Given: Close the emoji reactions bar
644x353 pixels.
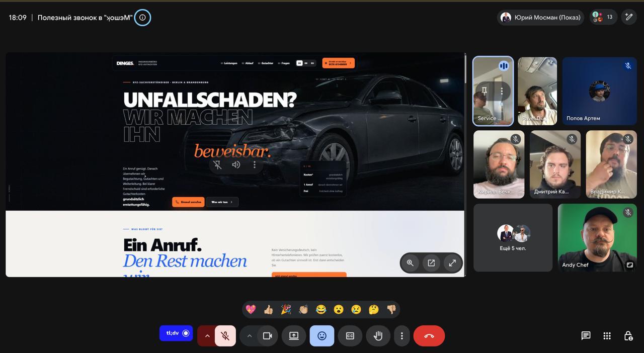Looking at the screenshot, I should click(322, 336).
